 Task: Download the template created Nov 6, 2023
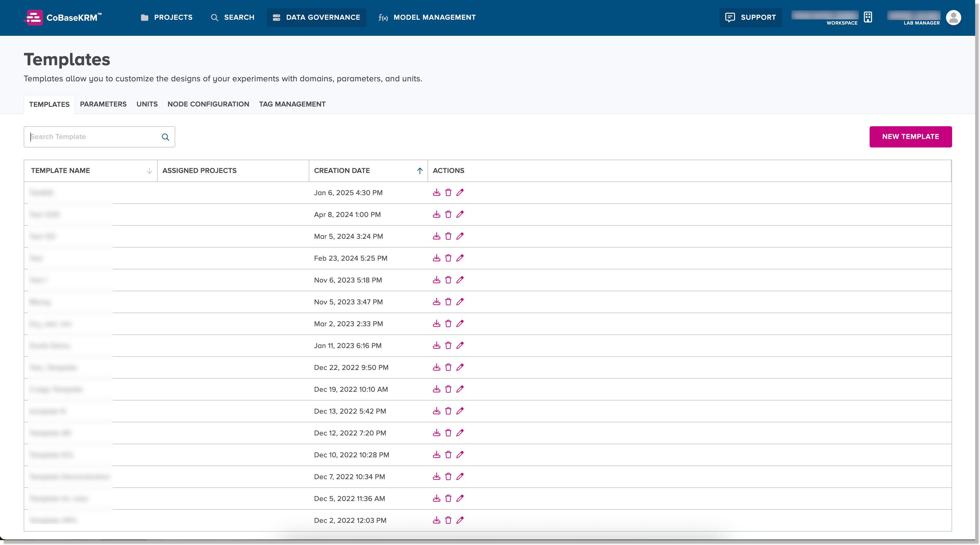(x=436, y=279)
